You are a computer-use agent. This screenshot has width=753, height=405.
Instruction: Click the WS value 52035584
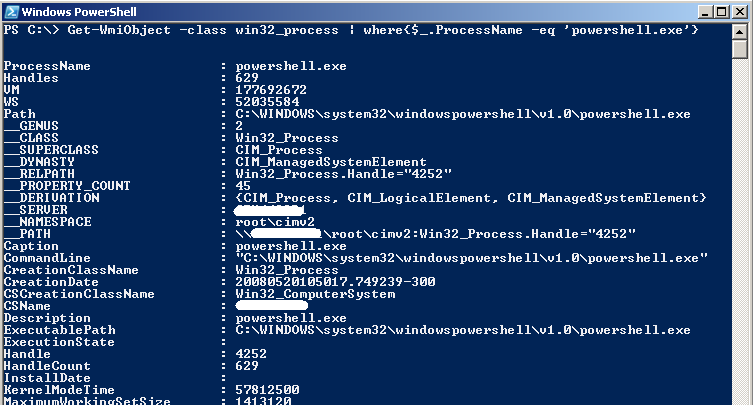[267, 102]
